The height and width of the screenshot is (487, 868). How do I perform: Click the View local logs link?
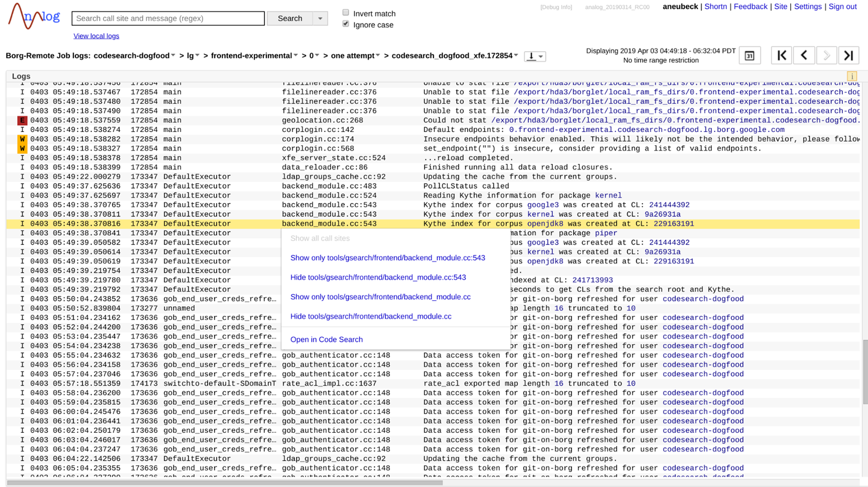(96, 36)
